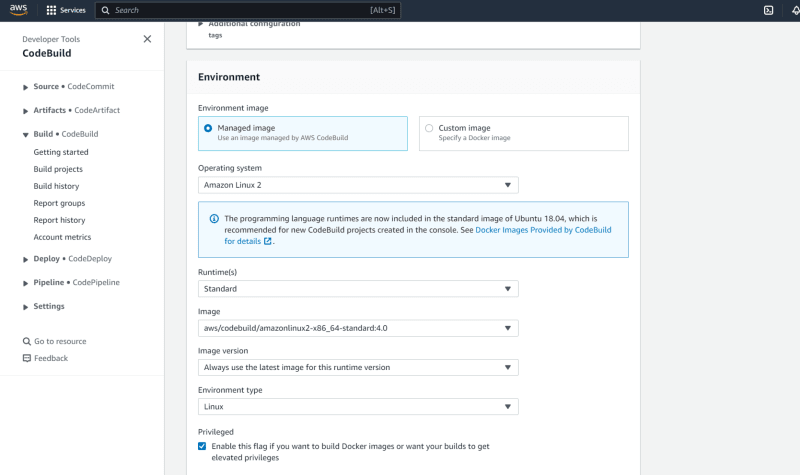Open Build projects page
Image resolution: width=800 pixels, height=475 pixels.
tap(58, 169)
